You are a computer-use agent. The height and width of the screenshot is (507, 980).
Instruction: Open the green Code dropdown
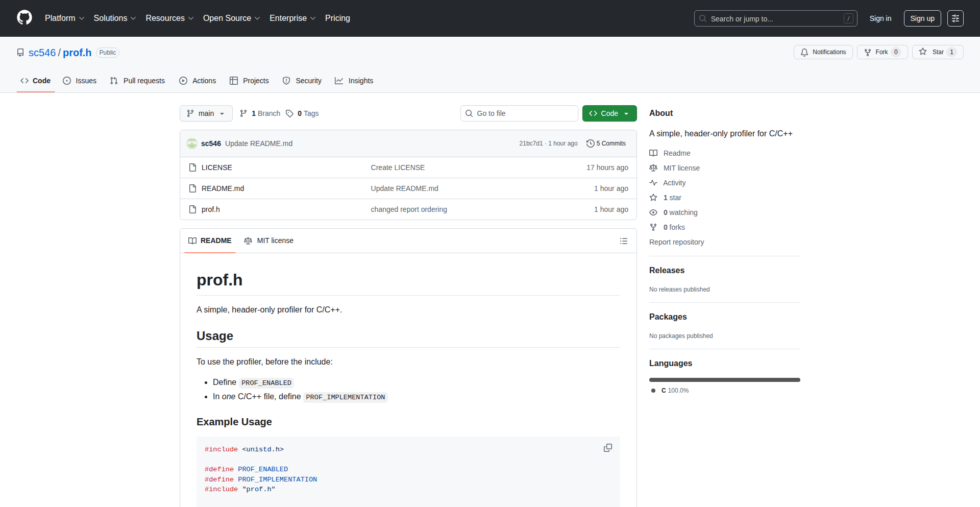click(x=609, y=113)
